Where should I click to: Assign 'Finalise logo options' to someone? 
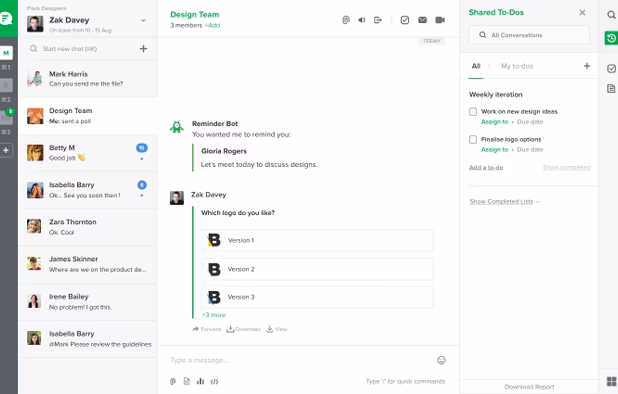pyautogui.click(x=495, y=150)
